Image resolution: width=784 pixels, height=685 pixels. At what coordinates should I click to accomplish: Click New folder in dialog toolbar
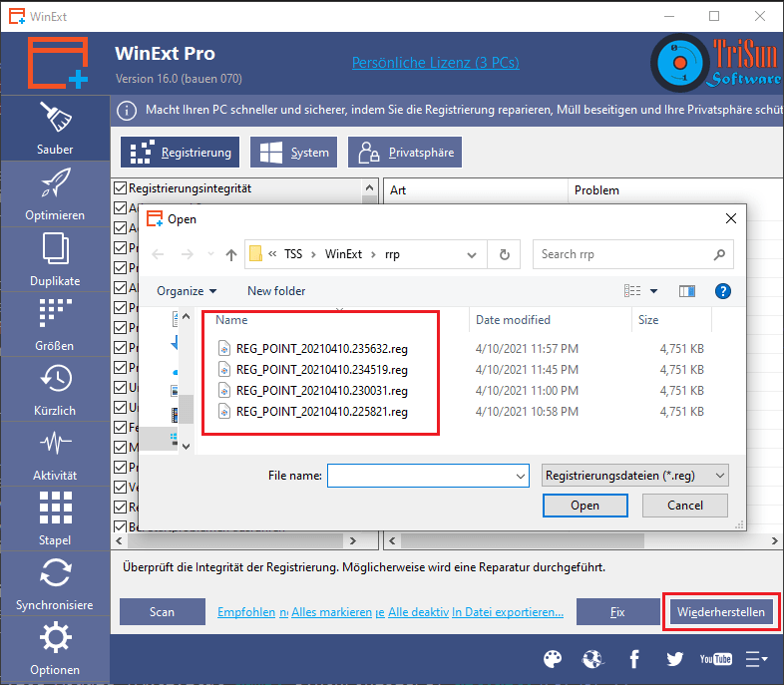276,291
